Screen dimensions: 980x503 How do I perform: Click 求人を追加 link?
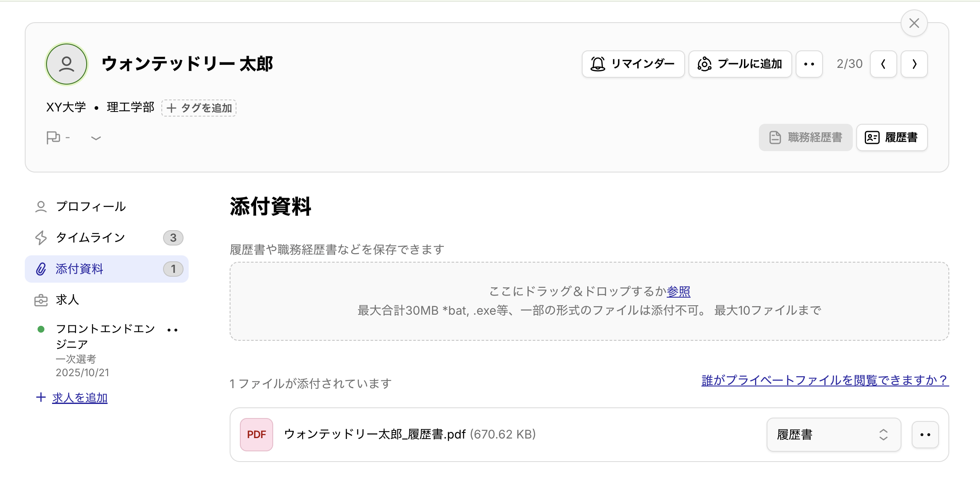[x=79, y=398]
